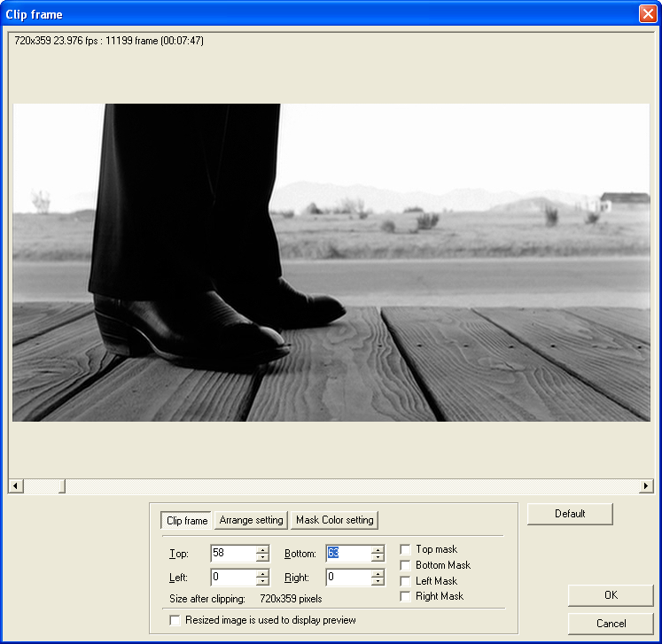Decrease the Right value with down arrow
This screenshot has height=644, width=662.
[x=378, y=581]
